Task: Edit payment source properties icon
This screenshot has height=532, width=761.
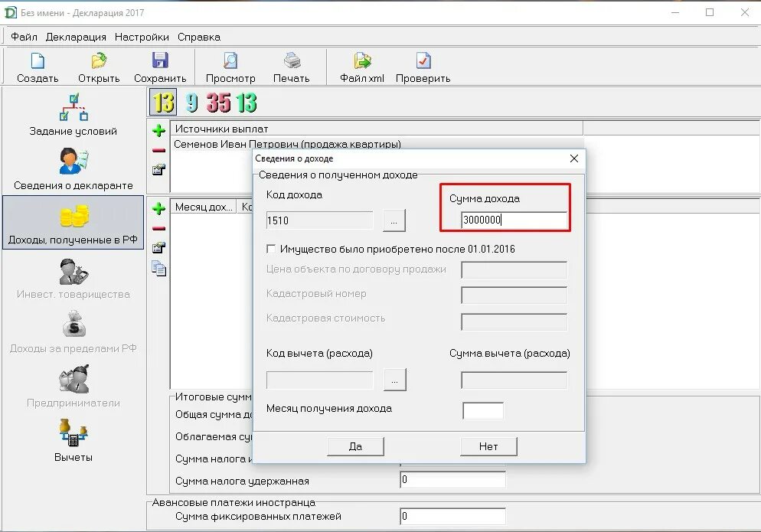Action: (x=158, y=170)
